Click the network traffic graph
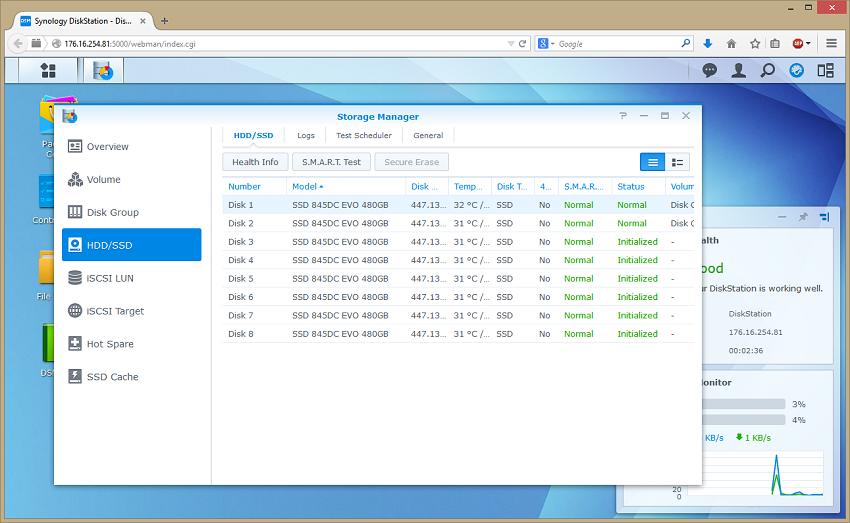Viewport: 850px width, 523px height. pyautogui.click(x=756, y=473)
